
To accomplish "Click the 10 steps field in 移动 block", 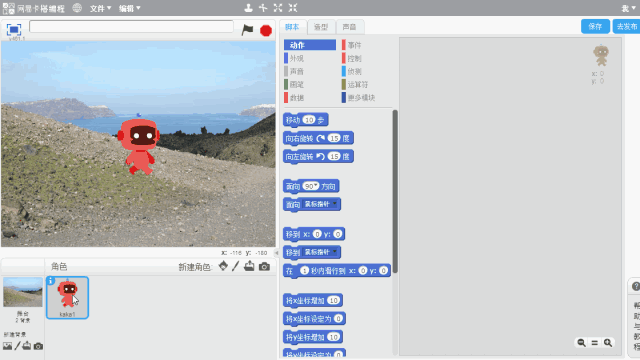I will pos(309,120).
